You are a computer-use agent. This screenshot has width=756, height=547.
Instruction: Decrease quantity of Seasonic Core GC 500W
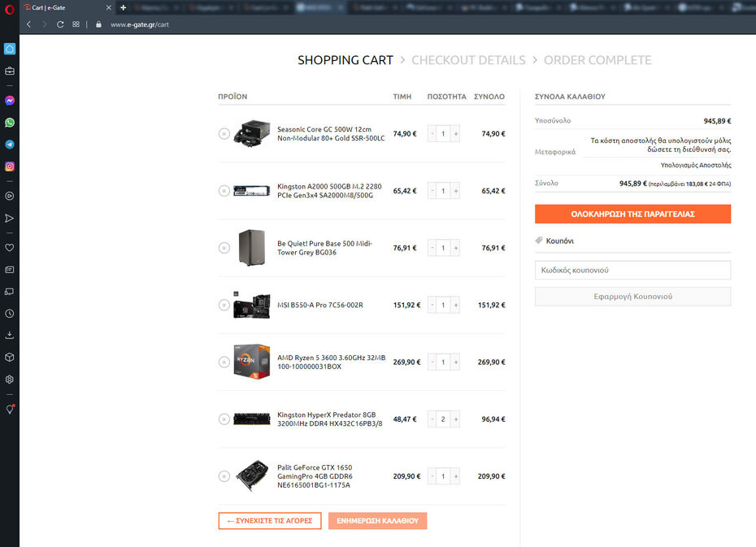[x=432, y=133]
